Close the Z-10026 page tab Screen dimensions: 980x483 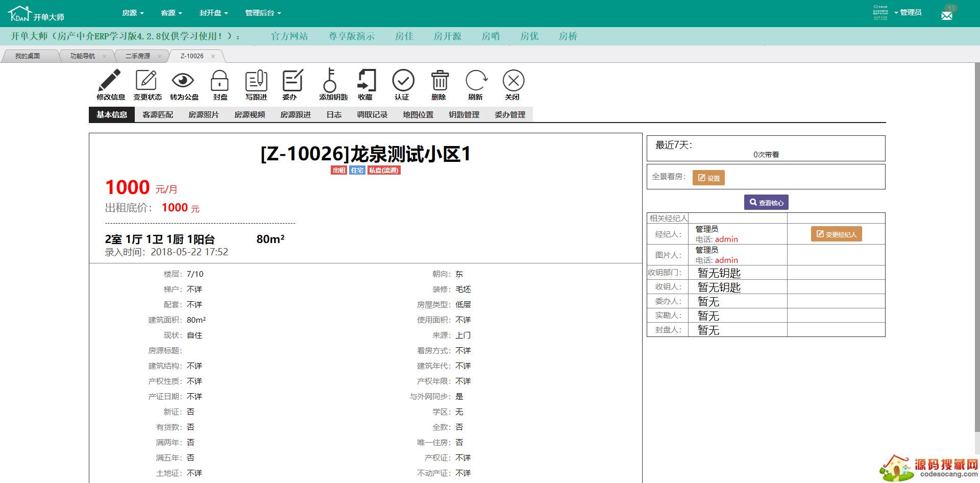[x=213, y=56]
